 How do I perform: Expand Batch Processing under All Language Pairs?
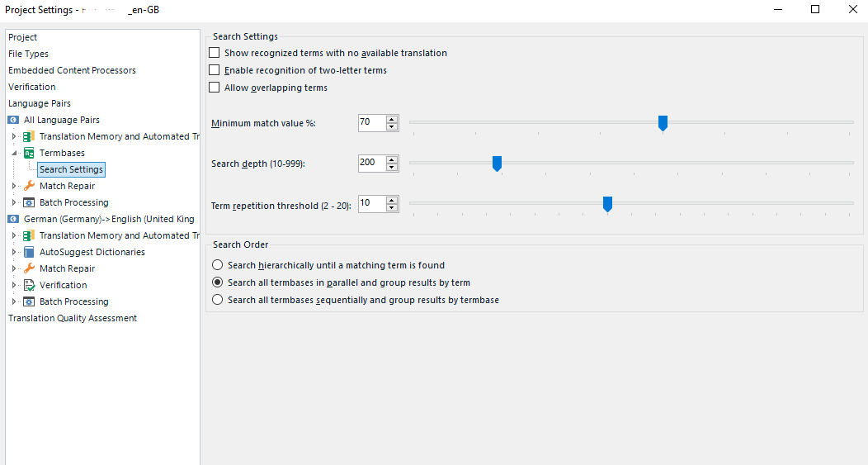(x=14, y=202)
